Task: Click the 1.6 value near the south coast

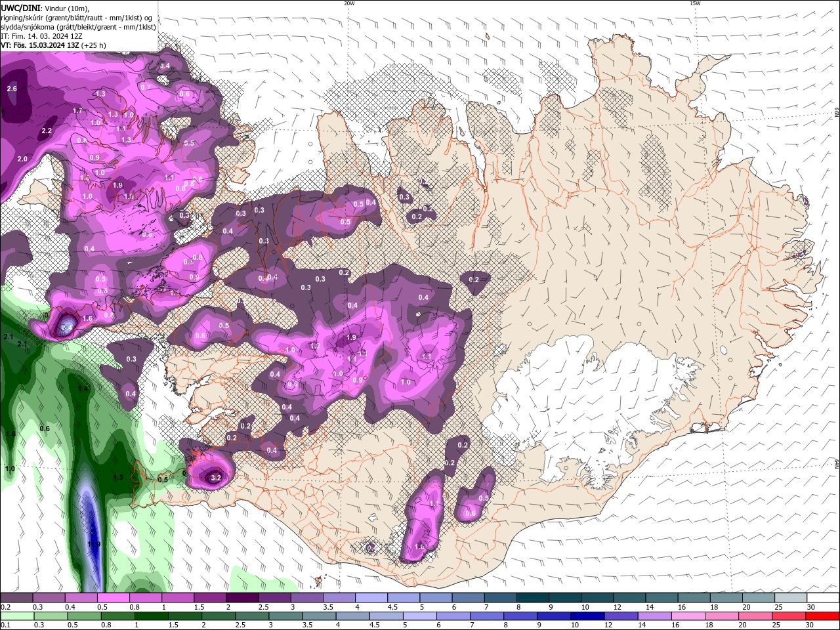Action: click(419, 547)
